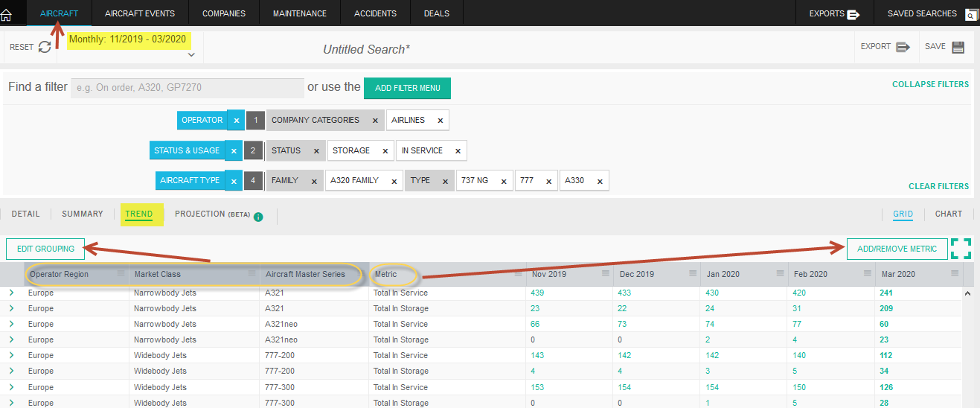Open the Companies tab
Image resolution: width=980 pixels, height=408 pixels.
point(224,13)
